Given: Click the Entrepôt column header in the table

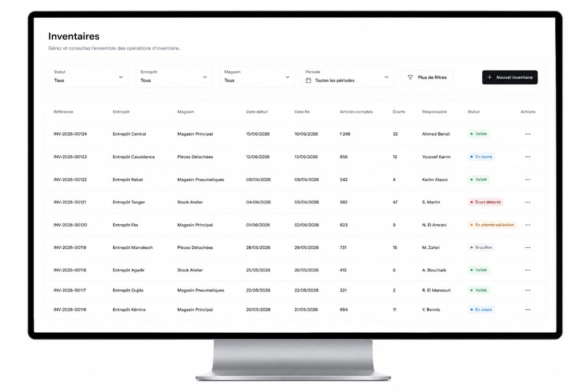Looking at the screenshot, I should [121, 112].
